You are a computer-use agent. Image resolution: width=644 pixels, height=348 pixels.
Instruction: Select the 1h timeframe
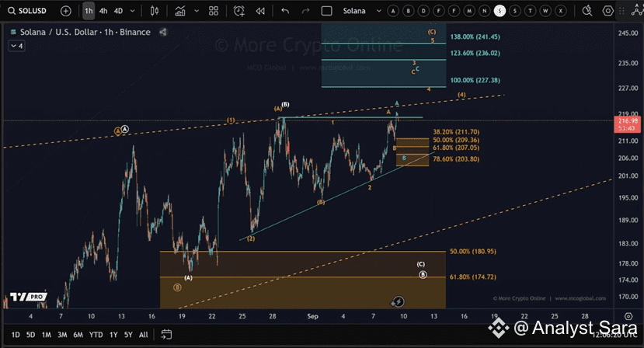(89, 11)
